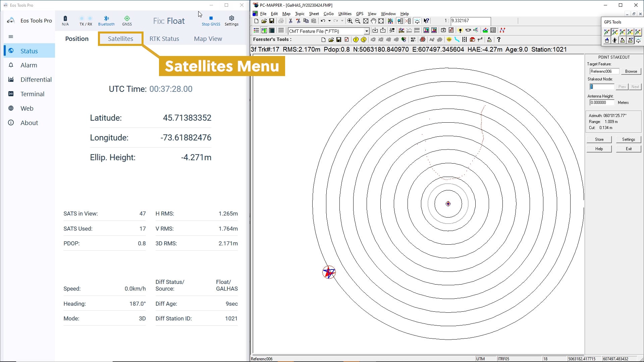Image resolution: width=644 pixels, height=362 pixels.
Task: Click Save icon in PC-MAPPER main toolbar
Action: click(x=271, y=21)
